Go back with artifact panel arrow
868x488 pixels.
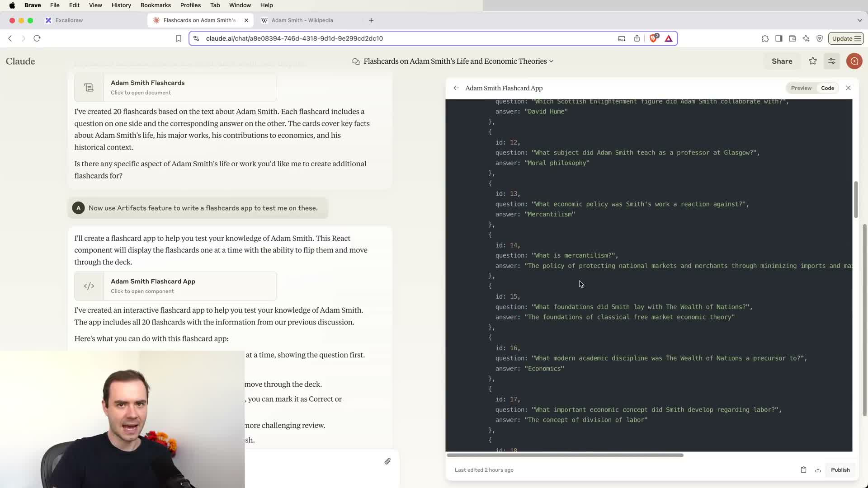(x=456, y=88)
